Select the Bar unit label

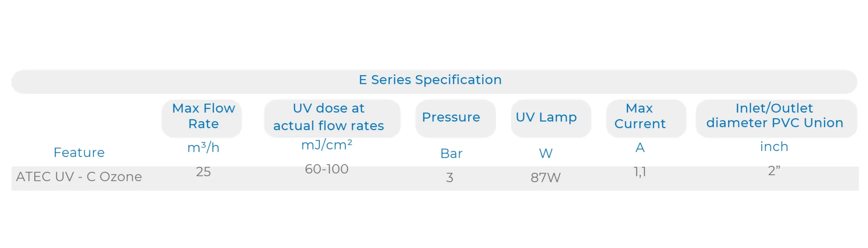(x=451, y=154)
